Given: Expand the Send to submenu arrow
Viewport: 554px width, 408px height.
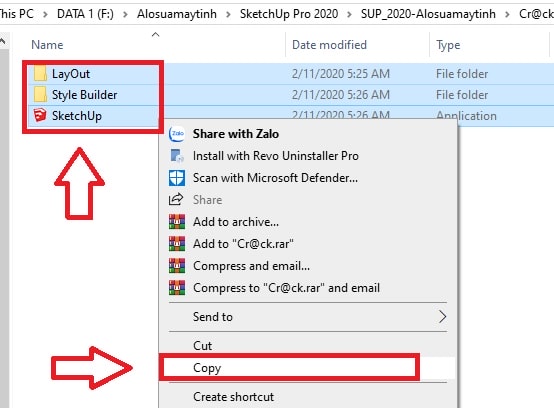Looking at the screenshot, I should (x=442, y=317).
